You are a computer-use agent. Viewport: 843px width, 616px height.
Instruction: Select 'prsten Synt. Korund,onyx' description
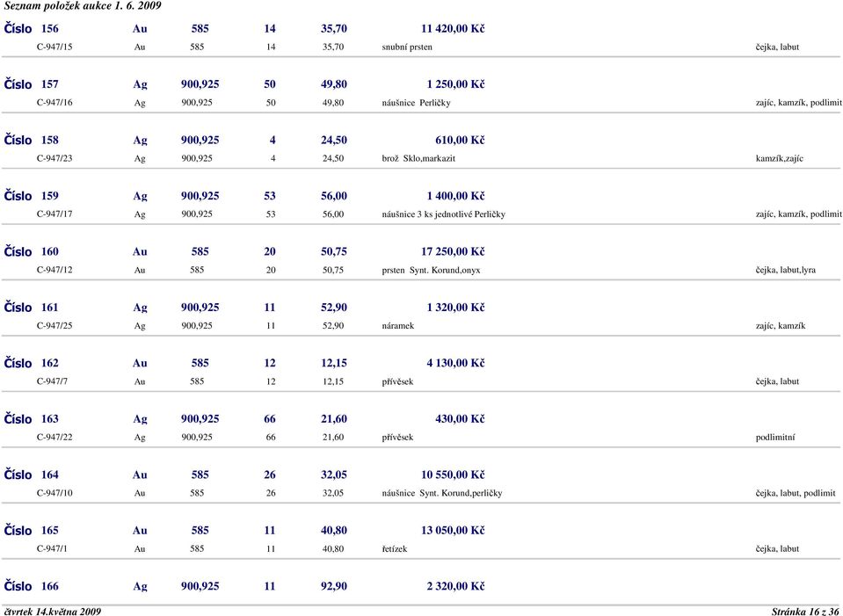431,270
